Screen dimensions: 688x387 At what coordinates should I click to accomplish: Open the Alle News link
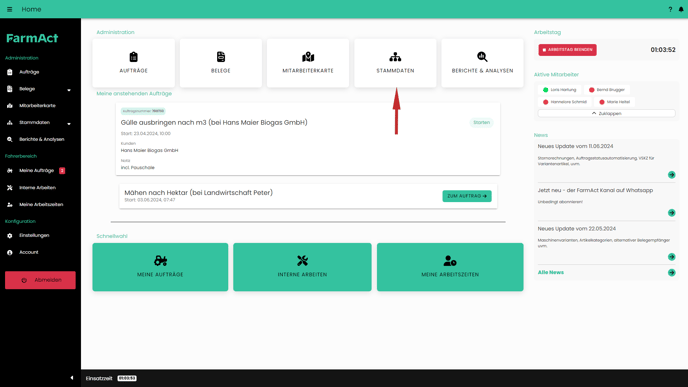tap(551, 272)
